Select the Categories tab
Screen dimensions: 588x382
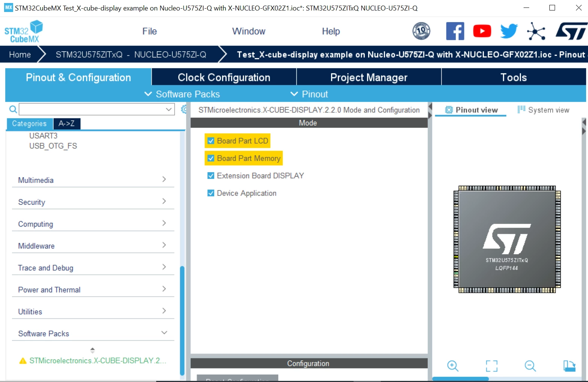[29, 124]
